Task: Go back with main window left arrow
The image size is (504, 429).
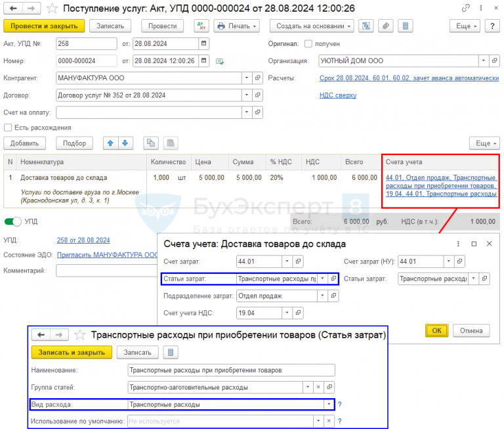Action: click(x=13, y=9)
